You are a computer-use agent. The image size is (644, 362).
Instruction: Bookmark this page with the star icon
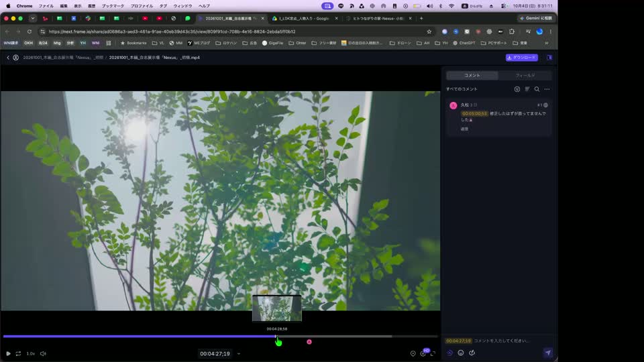point(429,32)
